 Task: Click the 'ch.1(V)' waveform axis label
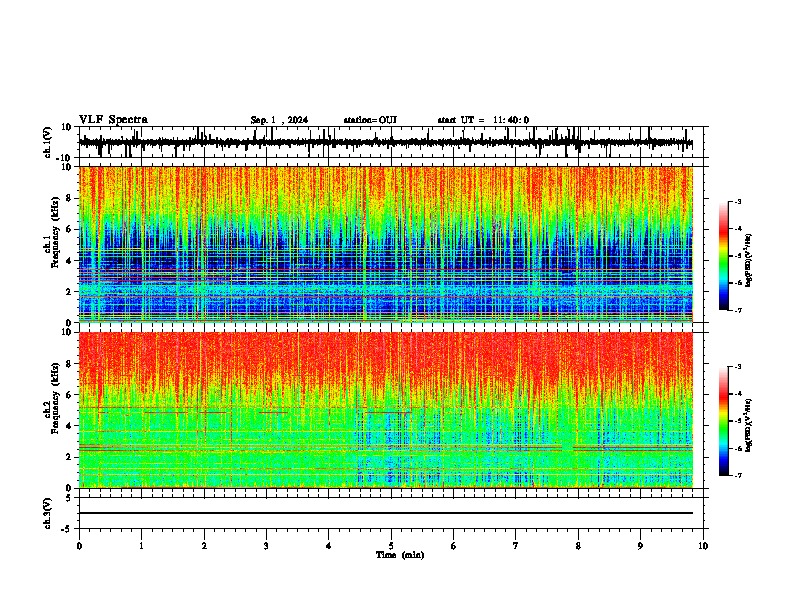coord(47,142)
